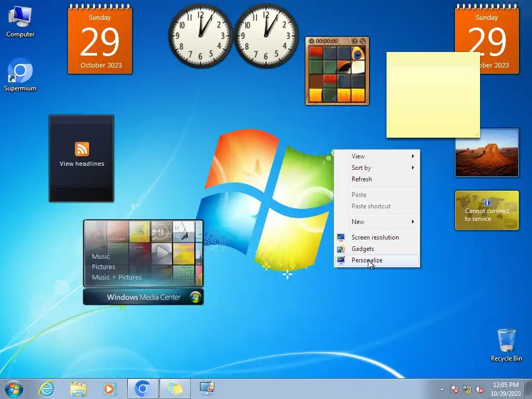Click the Show desktop button strip
Screen dimensions: 532x399
pyautogui.click(x=528, y=389)
